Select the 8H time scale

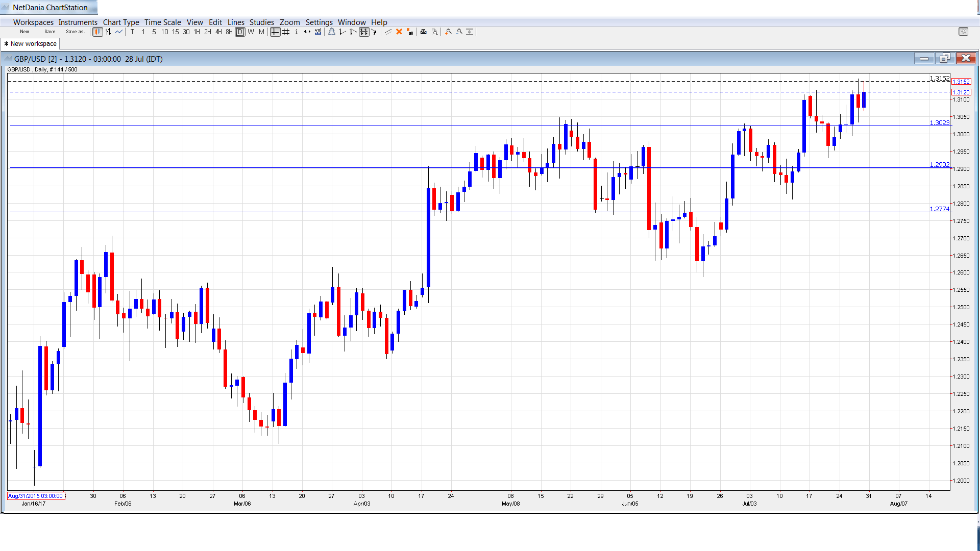(229, 32)
